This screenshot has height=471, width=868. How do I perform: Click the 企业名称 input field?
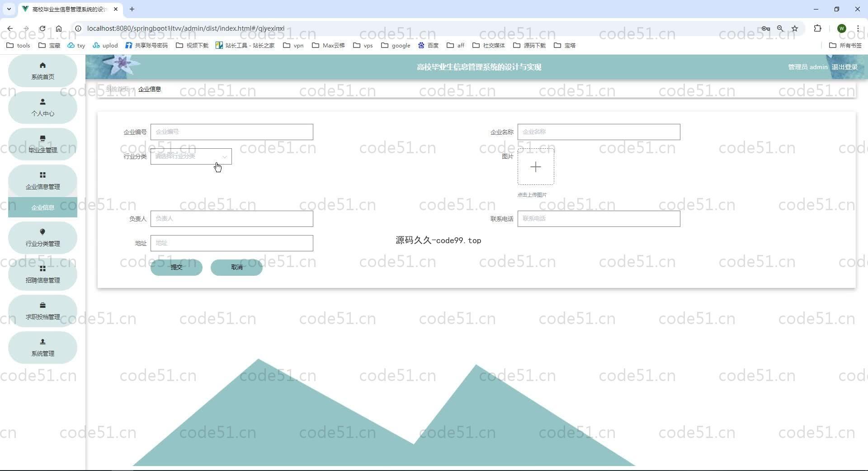pyautogui.click(x=599, y=132)
